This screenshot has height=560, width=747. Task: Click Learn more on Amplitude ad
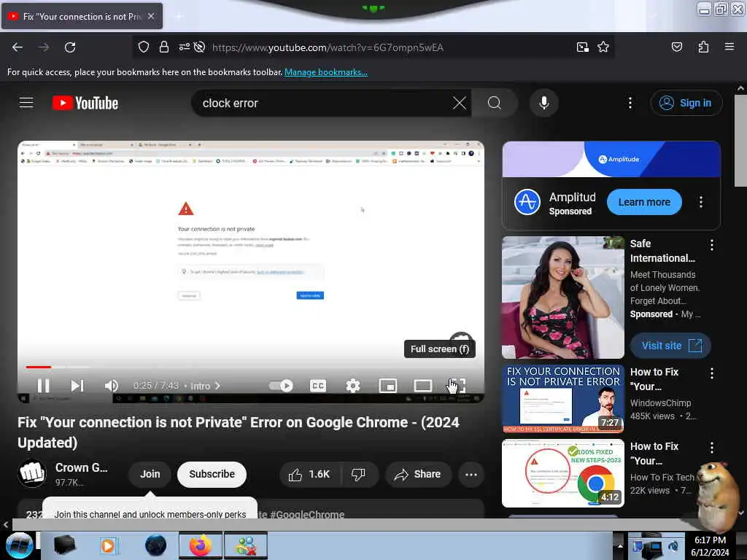644,202
